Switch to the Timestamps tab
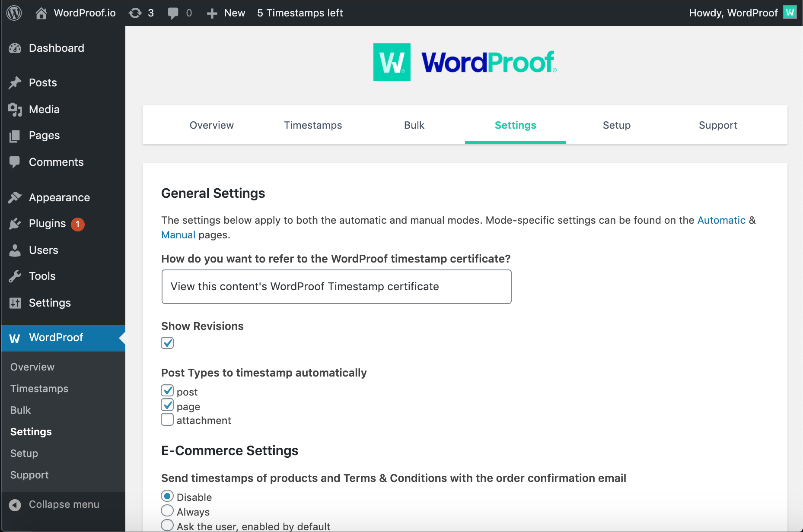Image resolution: width=803 pixels, height=532 pixels. click(313, 125)
